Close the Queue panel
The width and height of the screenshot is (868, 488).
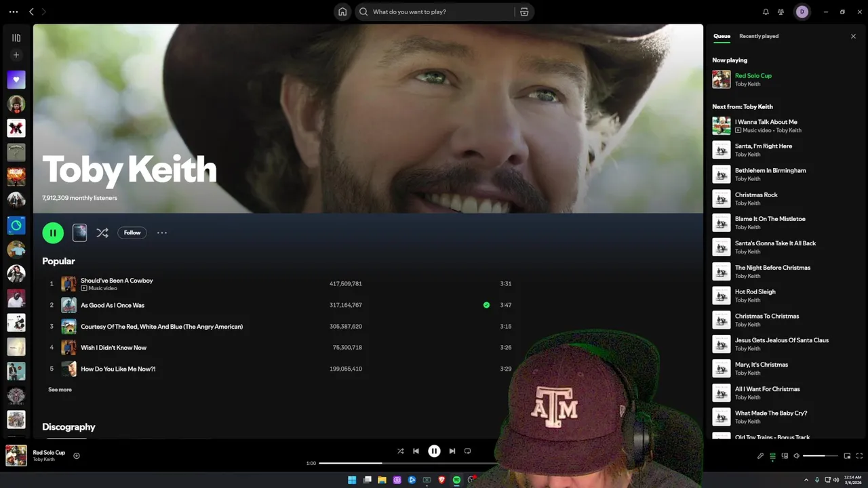(x=853, y=36)
